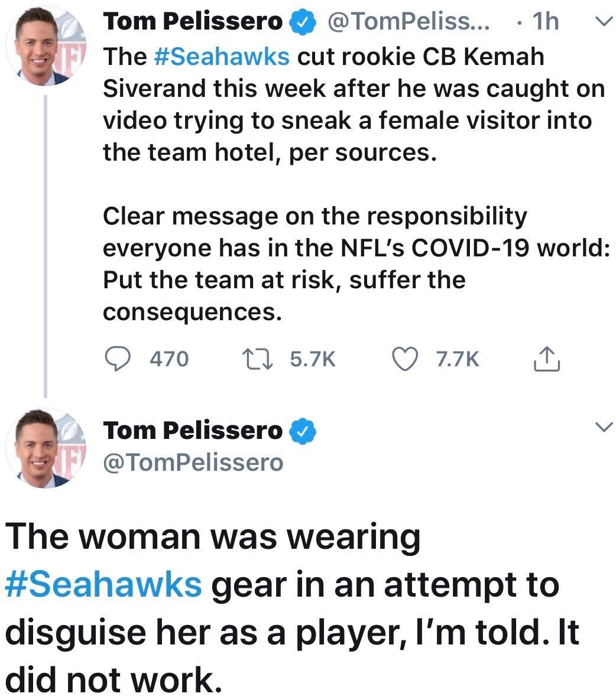This screenshot has width=616, height=700.
Task: Click the verified badge beside lower Tom Pelissero
Action: pyautogui.click(x=302, y=431)
